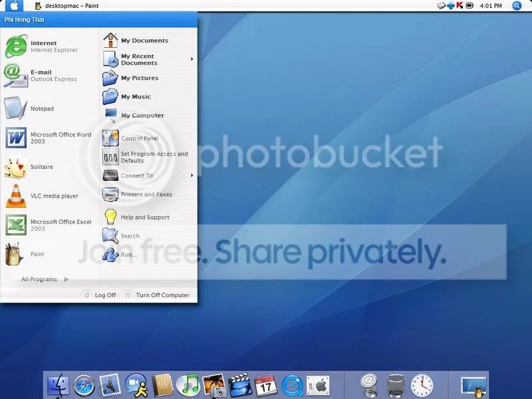Launch the Notepad icon

pos(15,108)
